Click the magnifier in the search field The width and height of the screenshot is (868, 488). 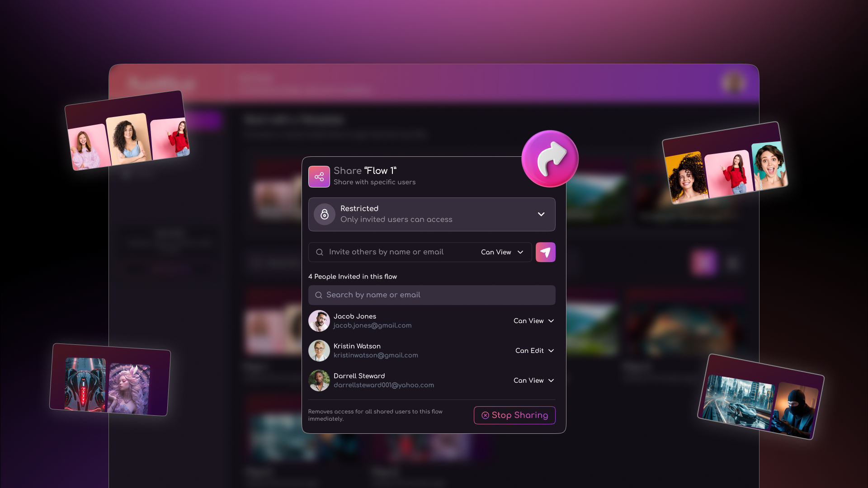click(319, 295)
